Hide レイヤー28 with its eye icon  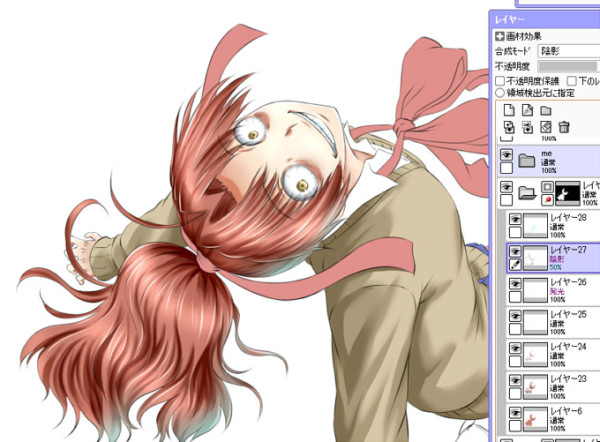tap(515, 219)
